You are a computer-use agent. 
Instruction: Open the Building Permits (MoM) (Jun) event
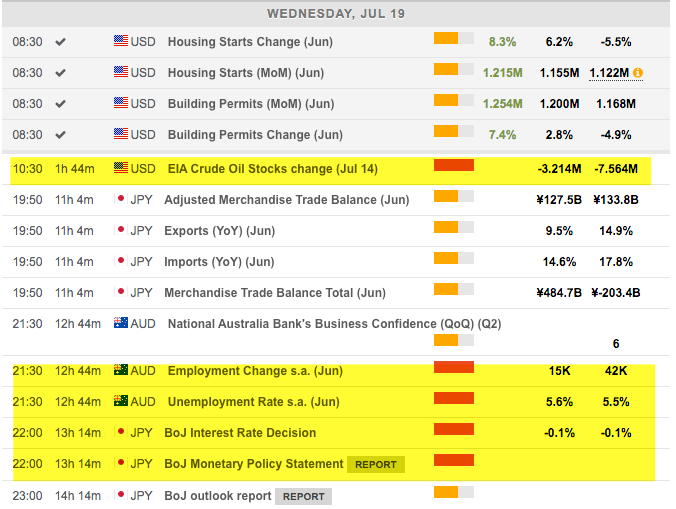[251, 104]
